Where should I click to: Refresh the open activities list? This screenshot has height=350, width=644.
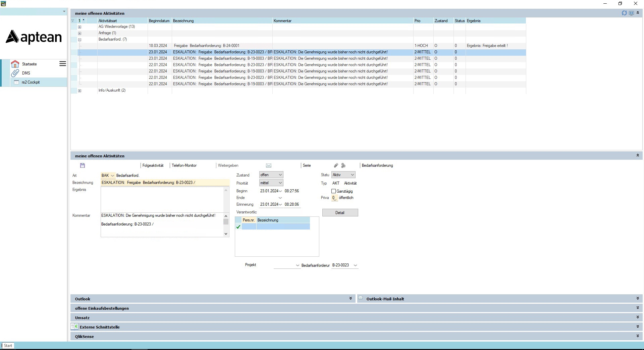(624, 13)
